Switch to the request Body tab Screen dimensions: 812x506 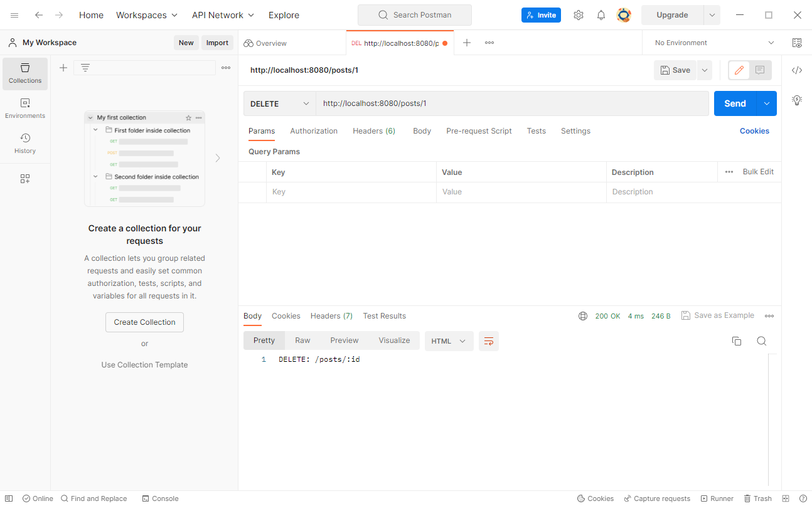422,131
